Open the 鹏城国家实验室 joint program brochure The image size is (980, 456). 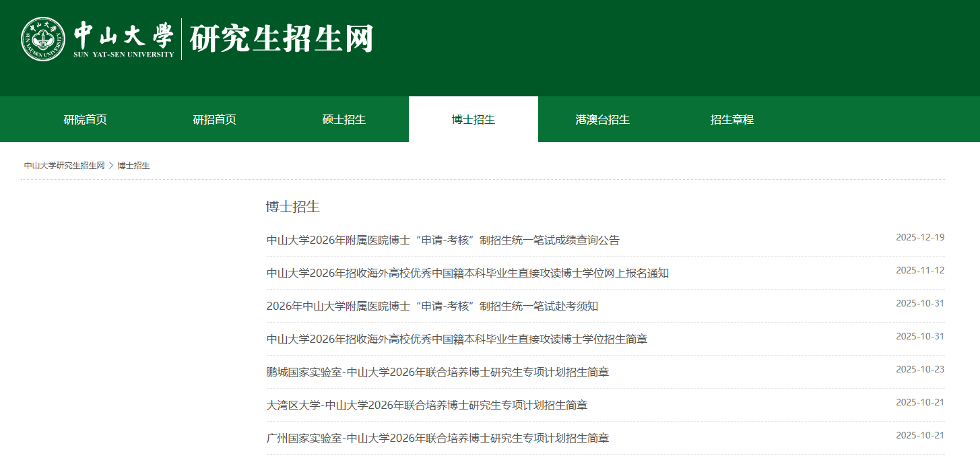[438, 372]
